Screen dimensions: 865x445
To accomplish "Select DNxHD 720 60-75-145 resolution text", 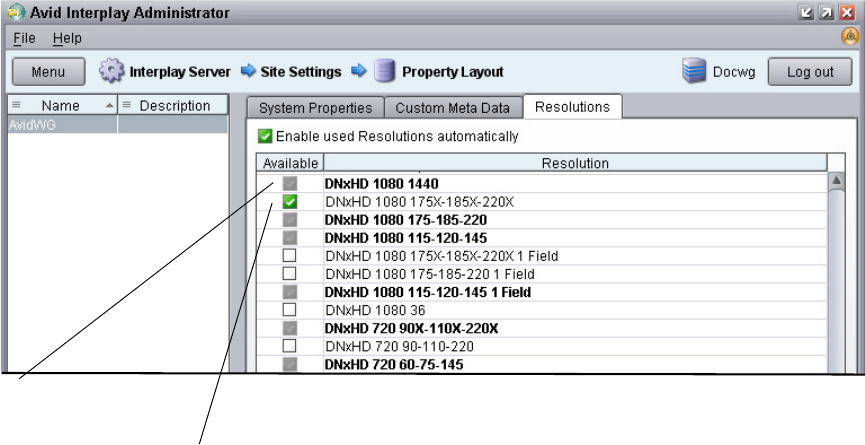I will point(394,364).
